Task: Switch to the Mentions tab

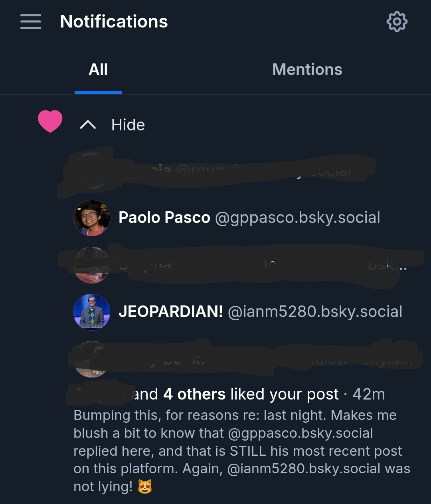Action: coord(307,70)
